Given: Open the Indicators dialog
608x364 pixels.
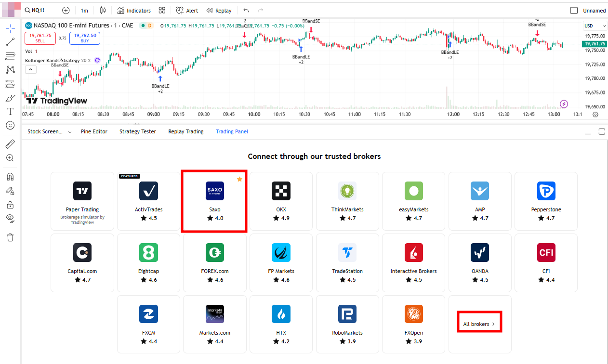Looking at the screenshot, I should click(x=134, y=10).
